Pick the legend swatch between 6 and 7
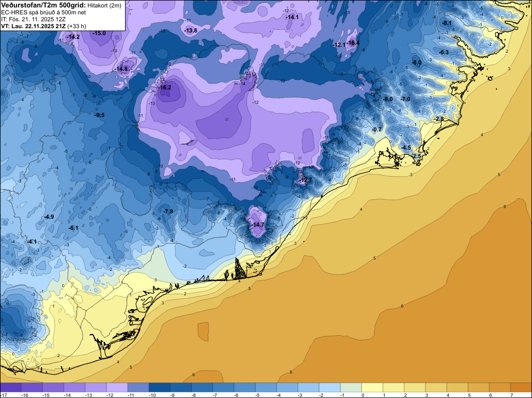The width and height of the screenshot is (532, 398). 500,387
